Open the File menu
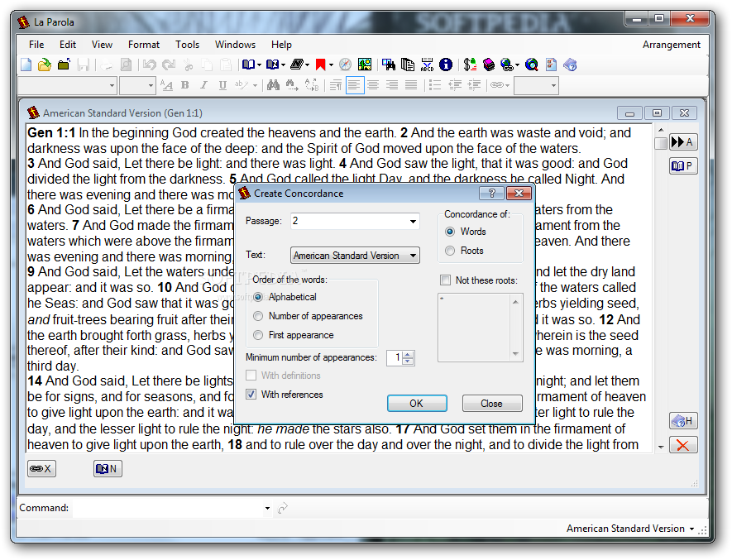Viewport: 732px width, 560px height. click(x=36, y=45)
